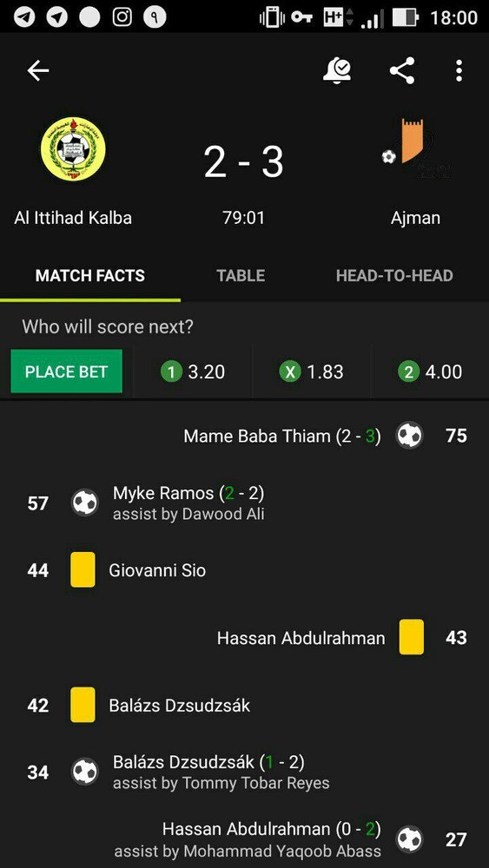Tap the 2 - 3 match score
The width and height of the screenshot is (489, 868).
click(244, 161)
